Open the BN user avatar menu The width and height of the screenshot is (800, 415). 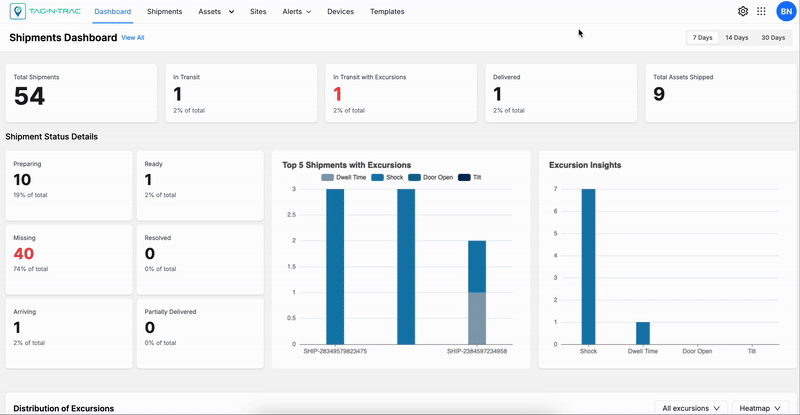pyautogui.click(x=786, y=12)
